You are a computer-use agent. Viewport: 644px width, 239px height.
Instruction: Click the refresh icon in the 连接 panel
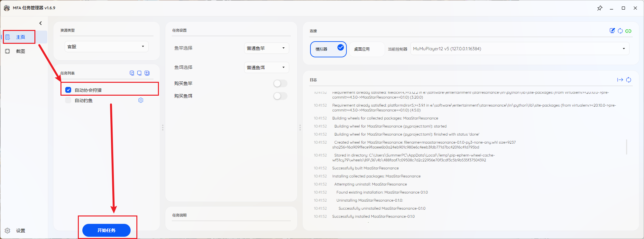pos(620,31)
